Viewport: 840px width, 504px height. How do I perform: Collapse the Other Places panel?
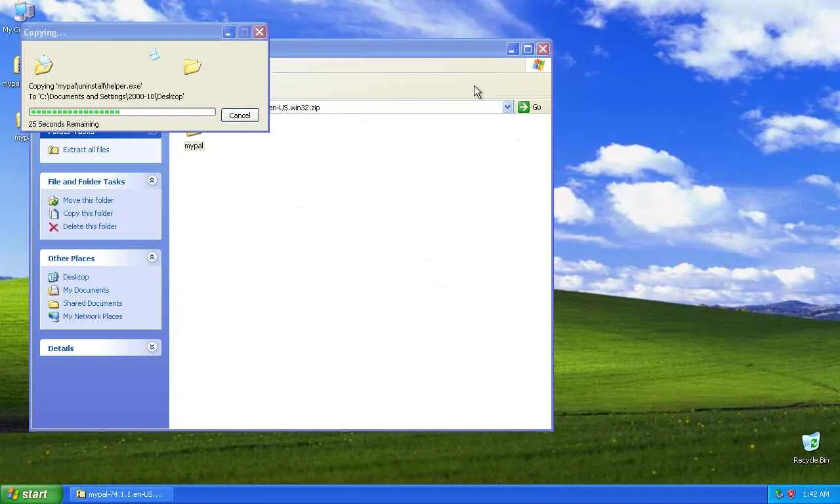pos(152,257)
